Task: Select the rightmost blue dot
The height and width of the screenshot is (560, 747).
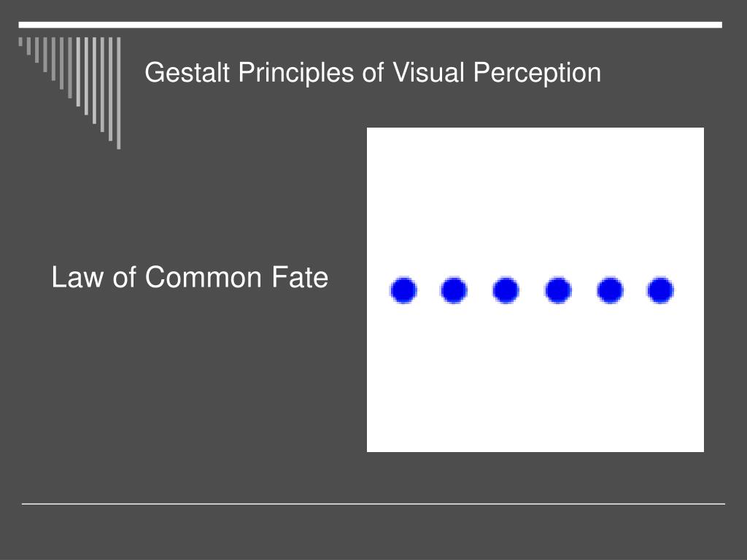Action: (x=659, y=289)
